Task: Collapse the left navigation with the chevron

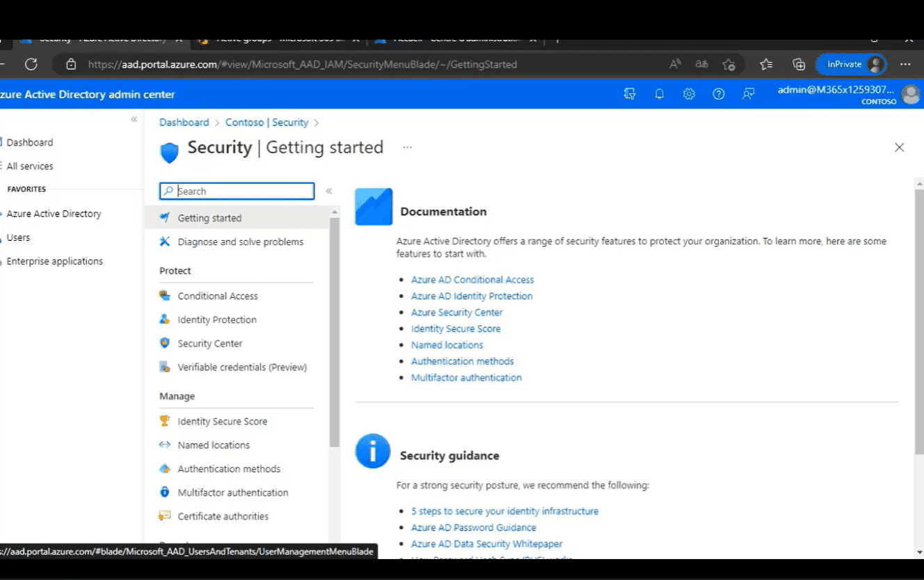Action: click(134, 119)
